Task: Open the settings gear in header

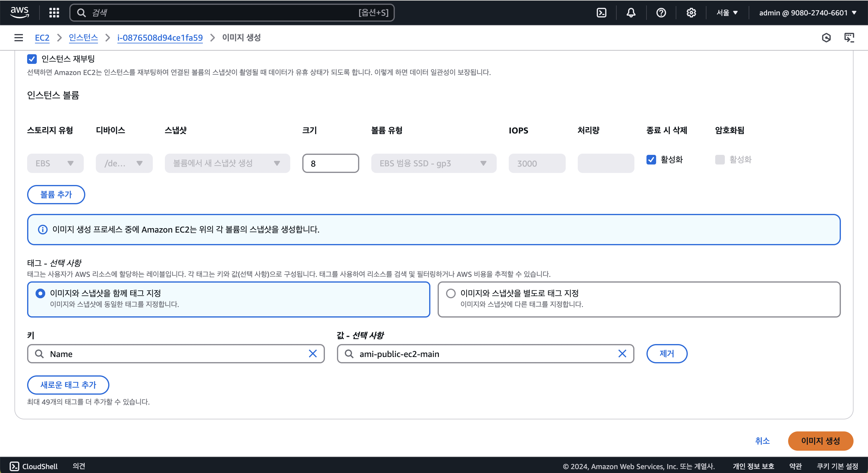Action: tap(691, 13)
